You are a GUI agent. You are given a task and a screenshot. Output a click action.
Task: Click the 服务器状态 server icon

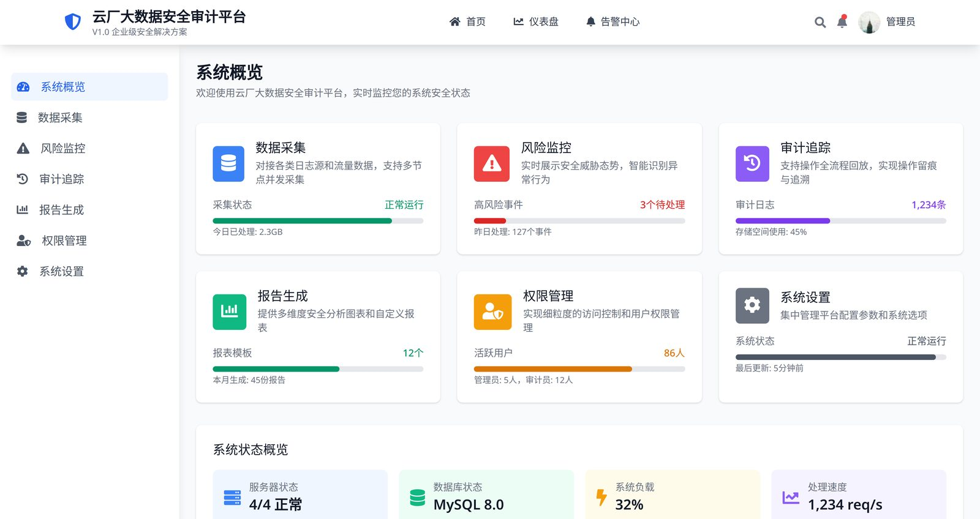tap(232, 498)
